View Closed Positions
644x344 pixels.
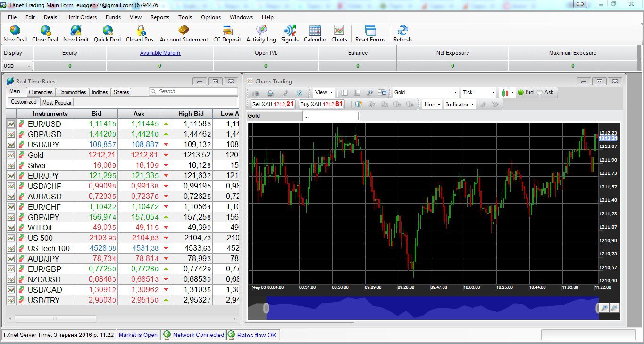pos(141,34)
